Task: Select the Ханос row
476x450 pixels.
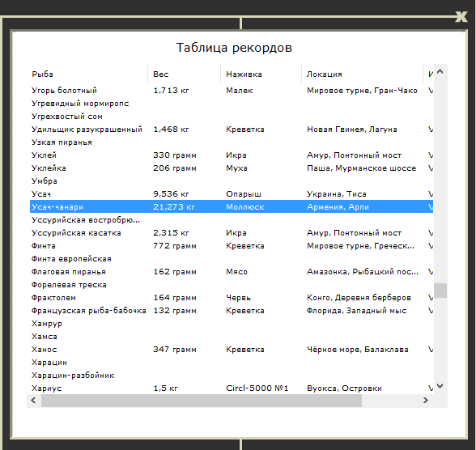Action: 232,350
